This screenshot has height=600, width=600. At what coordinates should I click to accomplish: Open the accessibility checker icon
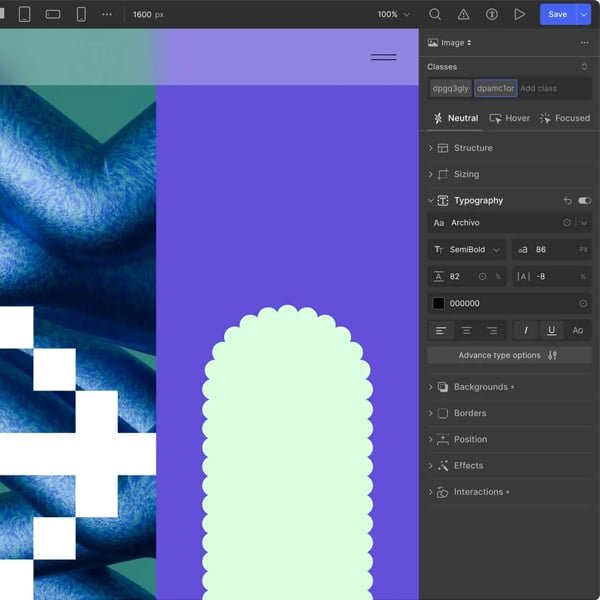492,15
